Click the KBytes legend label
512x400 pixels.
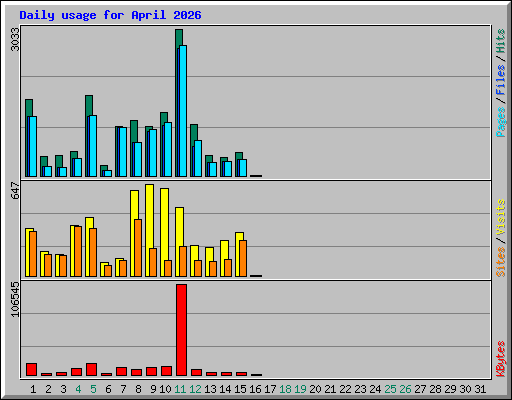[x=501, y=359]
